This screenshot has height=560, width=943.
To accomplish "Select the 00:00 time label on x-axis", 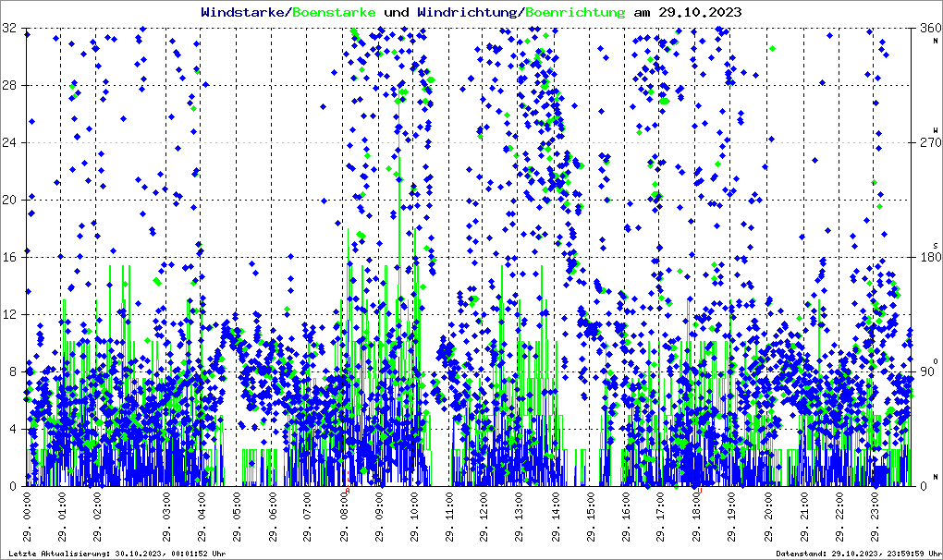I will (x=27, y=518).
